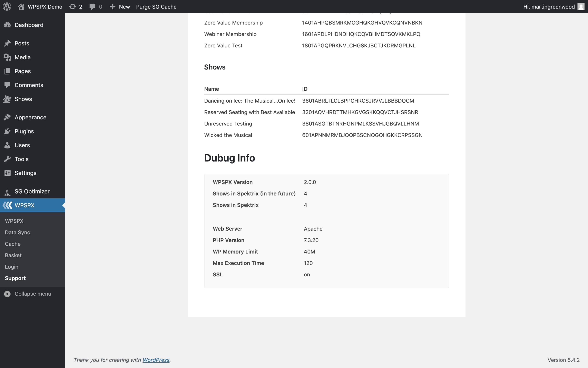The height and width of the screenshot is (368, 588).
Task: Open the Data Sync submenu page
Action: tap(18, 232)
